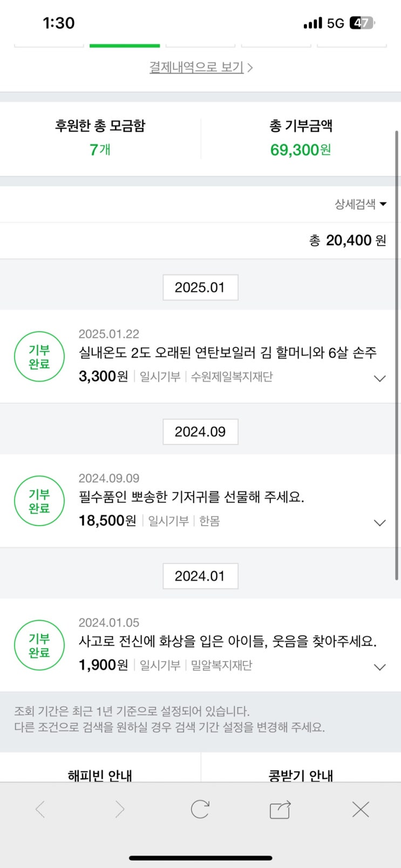Expand the 1,900원 밀알복지재단 donation details
This screenshot has height=868, width=401.
(380, 667)
